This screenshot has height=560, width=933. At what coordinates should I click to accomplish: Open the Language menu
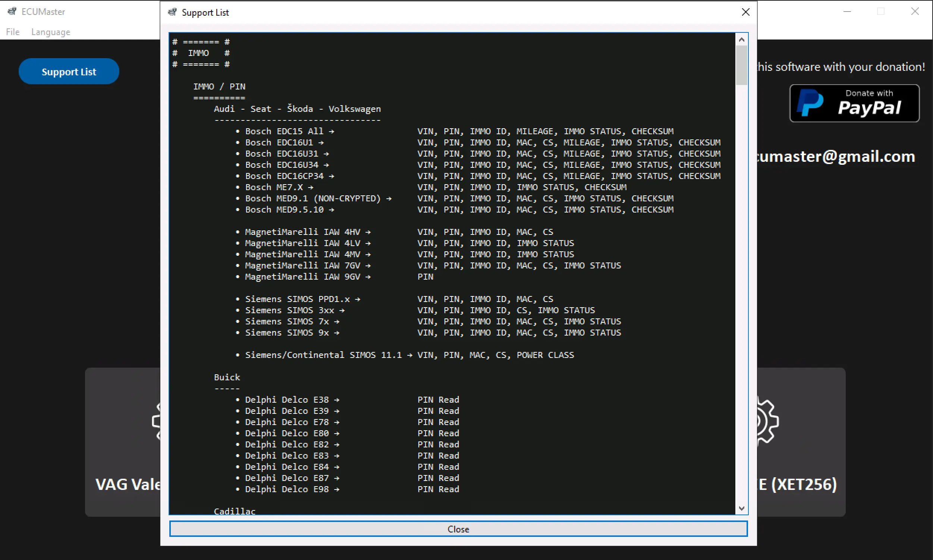click(x=51, y=32)
